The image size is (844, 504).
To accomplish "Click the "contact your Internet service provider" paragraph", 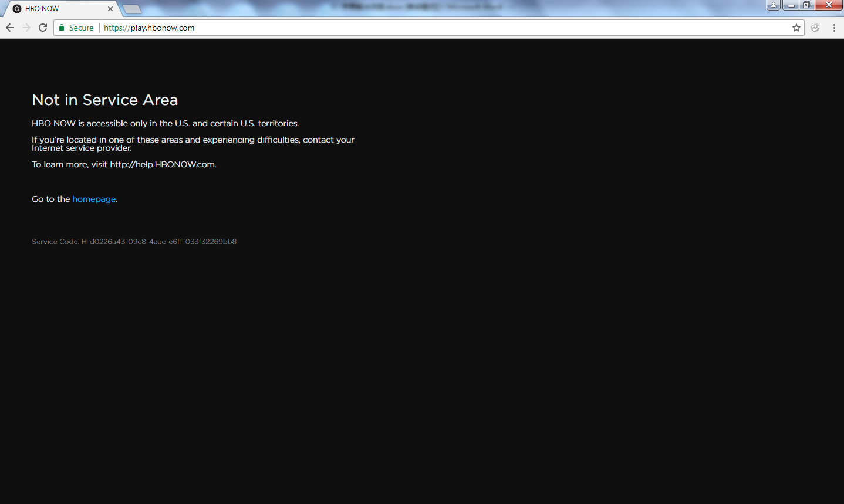I will (x=193, y=144).
